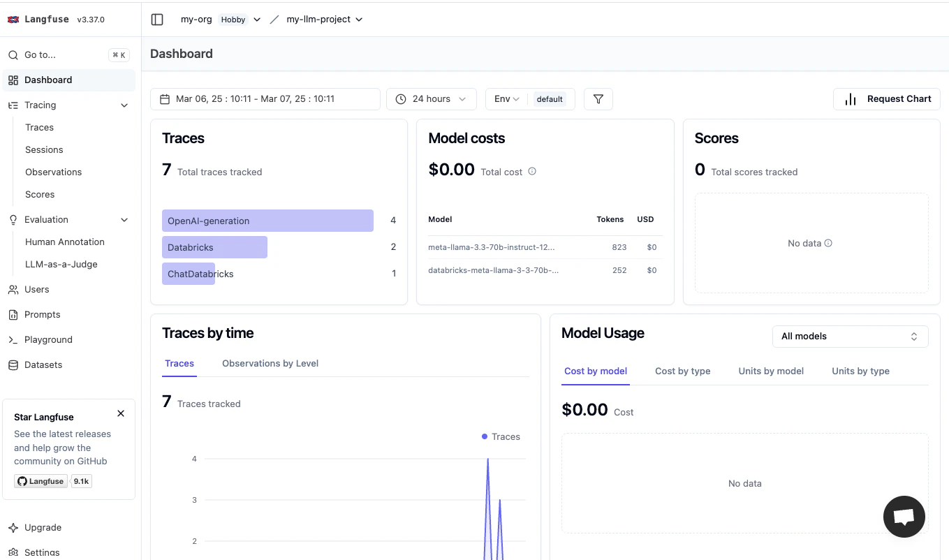Switch to the Units by type tab
This screenshot has width=949, height=560.
tap(860, 371)
